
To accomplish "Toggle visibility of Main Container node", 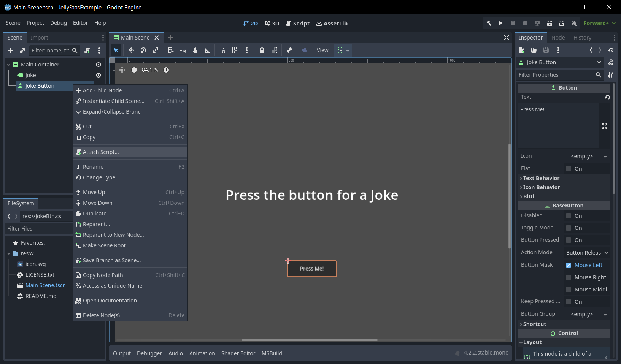I will click(x=98, y=65).
